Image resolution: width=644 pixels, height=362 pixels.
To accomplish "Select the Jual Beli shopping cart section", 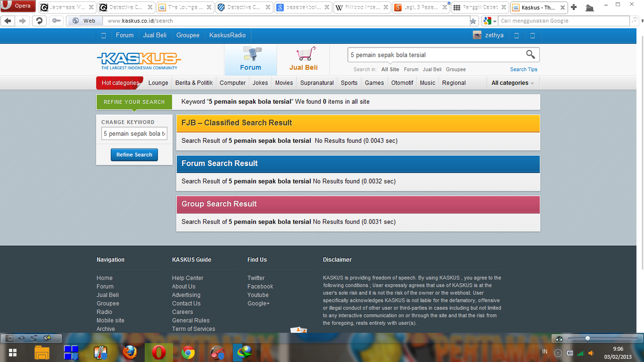I will pos(303,59).
